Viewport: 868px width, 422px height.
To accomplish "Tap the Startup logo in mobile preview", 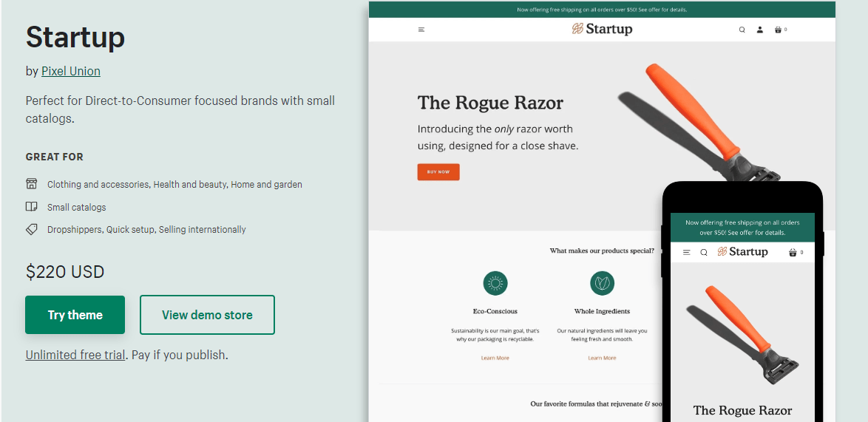I will point(742,252).
